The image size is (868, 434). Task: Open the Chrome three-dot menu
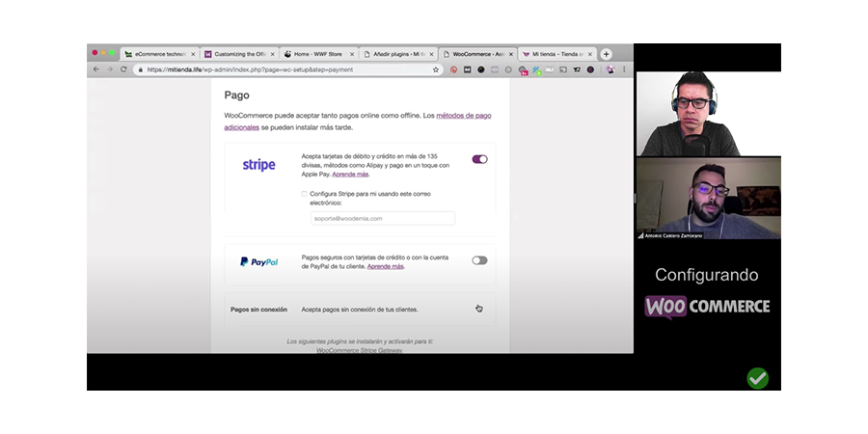point(624,69)
